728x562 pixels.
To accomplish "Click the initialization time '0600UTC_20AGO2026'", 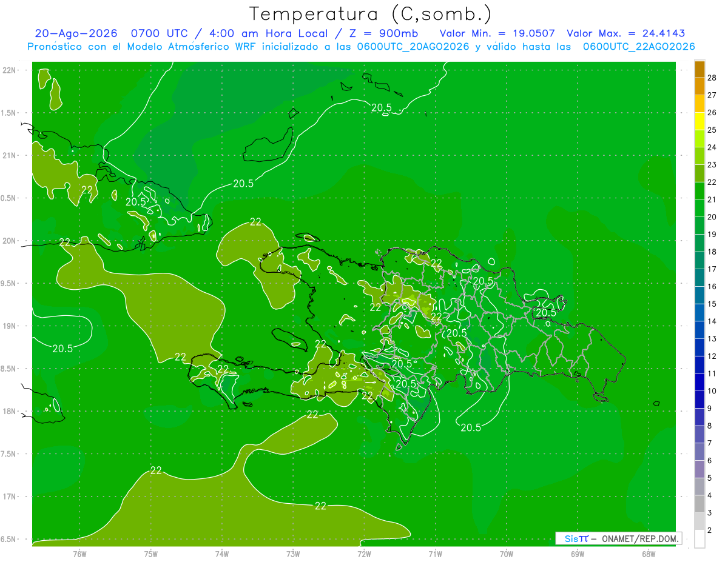I will 412,47.
